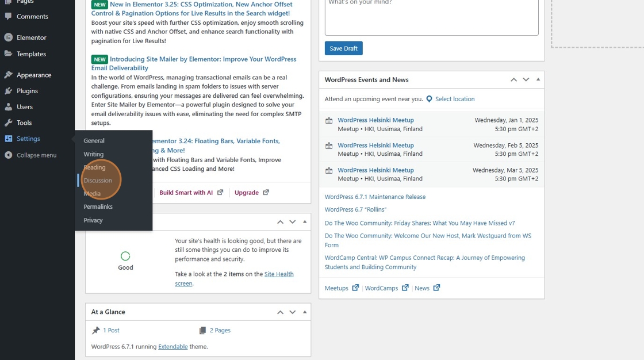
Task: Click the Site Health screen link
Action: [x=234, y=279]
